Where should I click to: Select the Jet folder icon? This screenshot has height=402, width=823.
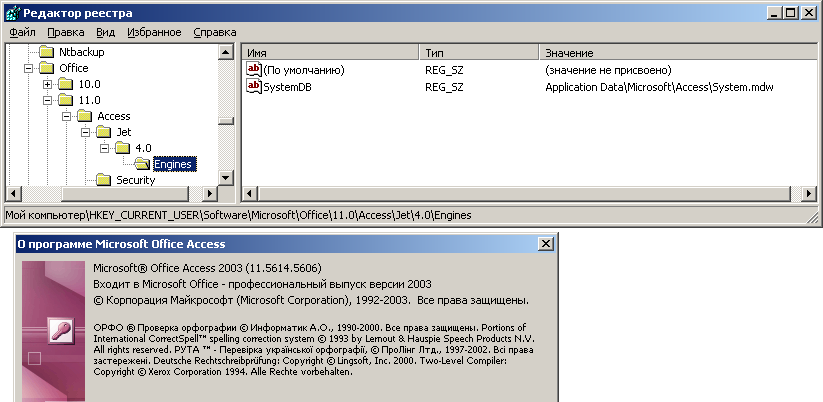pos(104,132)
